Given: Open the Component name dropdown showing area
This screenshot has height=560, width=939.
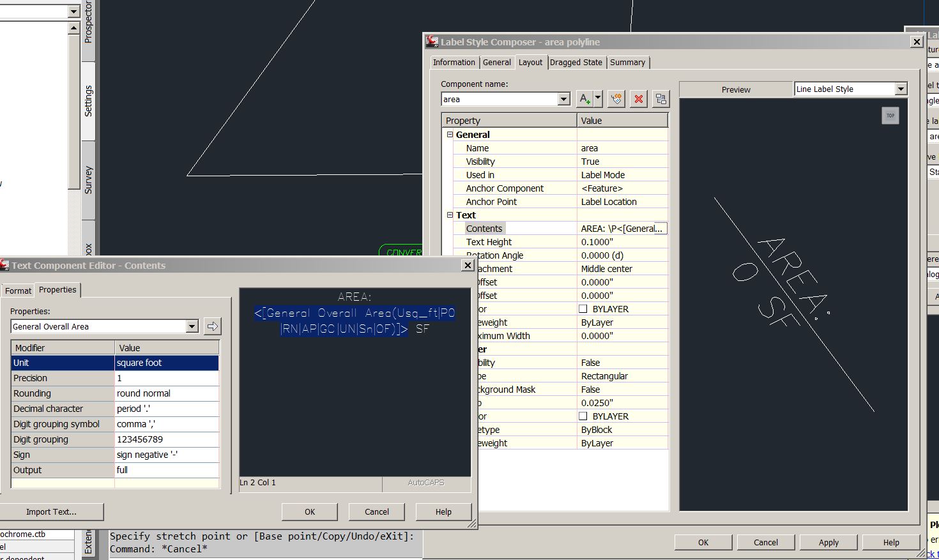Looking at the screenshot, I should click(x=564, y=99).
